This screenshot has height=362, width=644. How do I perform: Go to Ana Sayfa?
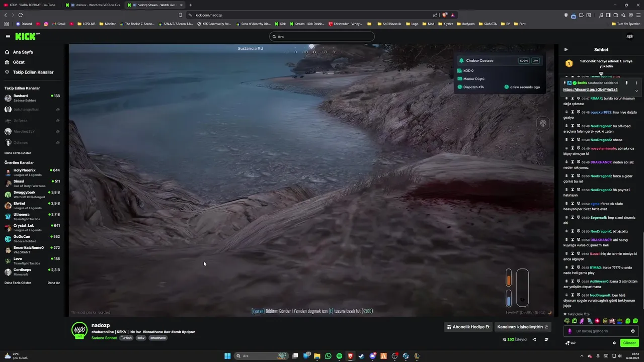[x=23, y=52]
